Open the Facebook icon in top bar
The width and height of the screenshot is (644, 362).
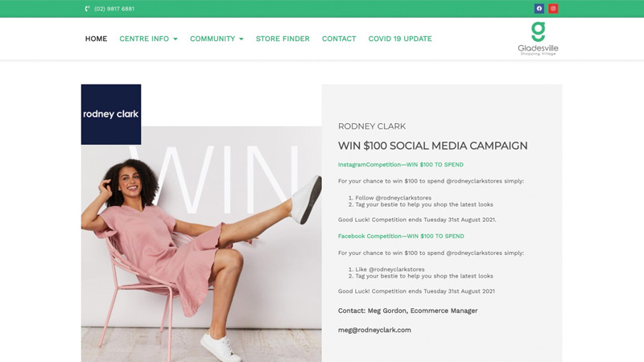[539, 9]
